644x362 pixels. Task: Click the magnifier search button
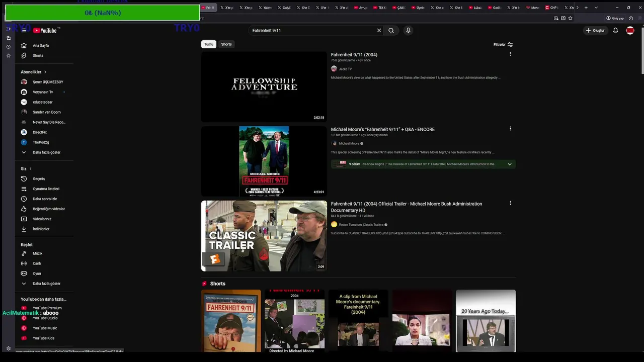coord(391,30)
